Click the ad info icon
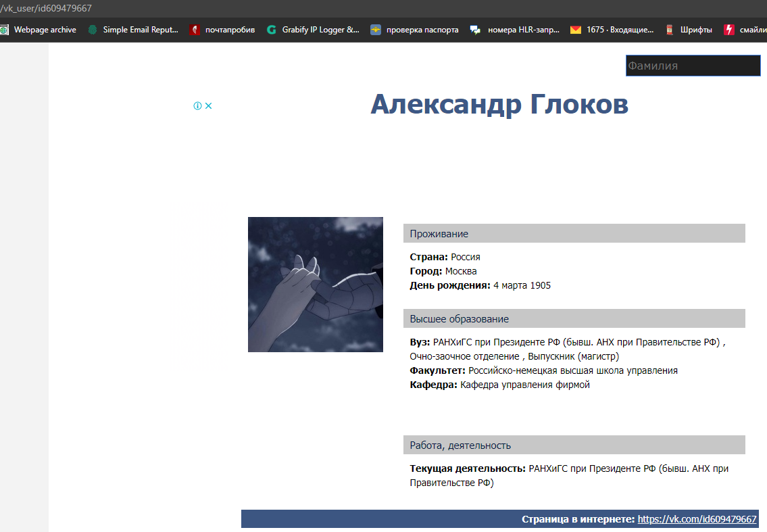767x532 pixels. [x=197, y=105]
